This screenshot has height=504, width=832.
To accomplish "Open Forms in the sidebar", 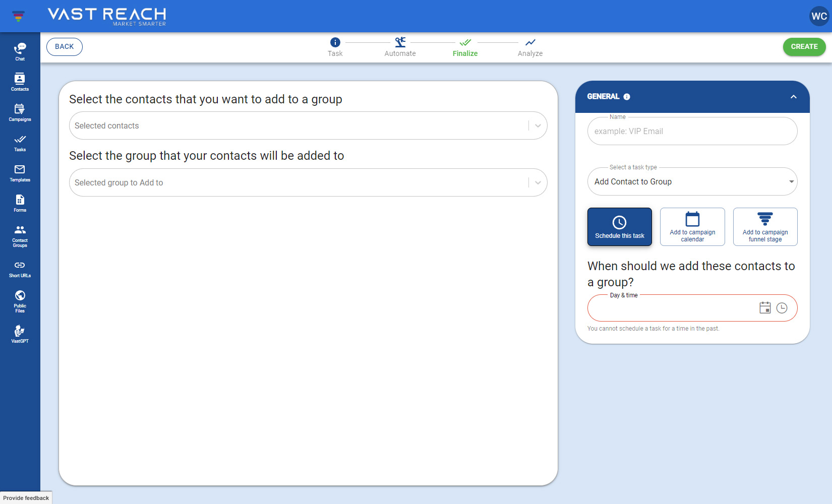I will (x=20, y=203).
